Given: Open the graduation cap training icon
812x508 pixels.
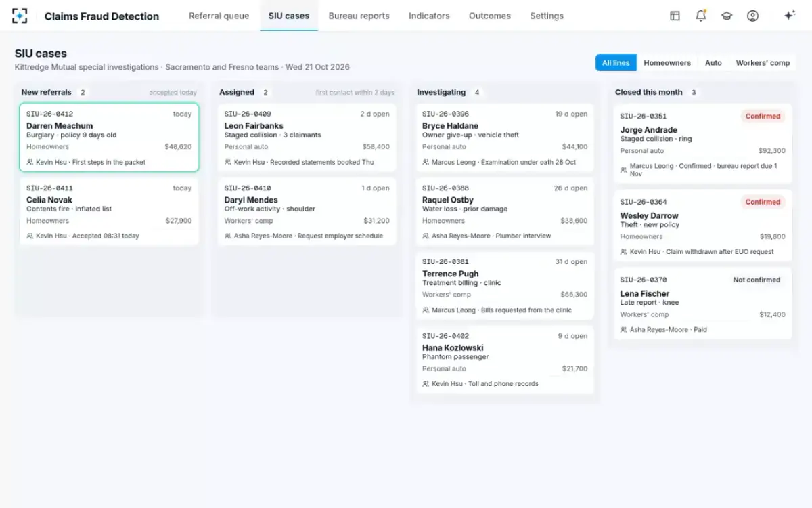Looking at the screenshot, I should click(x=727, y=16).
